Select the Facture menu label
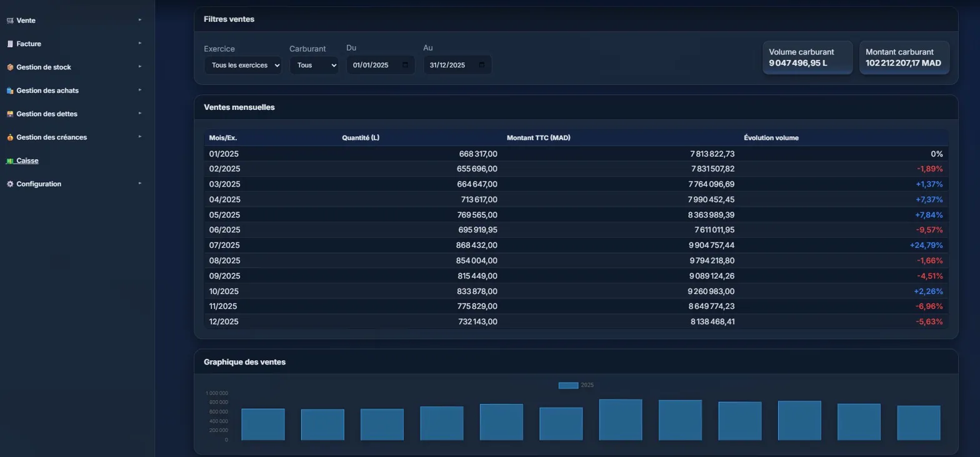Image resolution: width=980 pixels, height=457 pixels. point(29,44)
